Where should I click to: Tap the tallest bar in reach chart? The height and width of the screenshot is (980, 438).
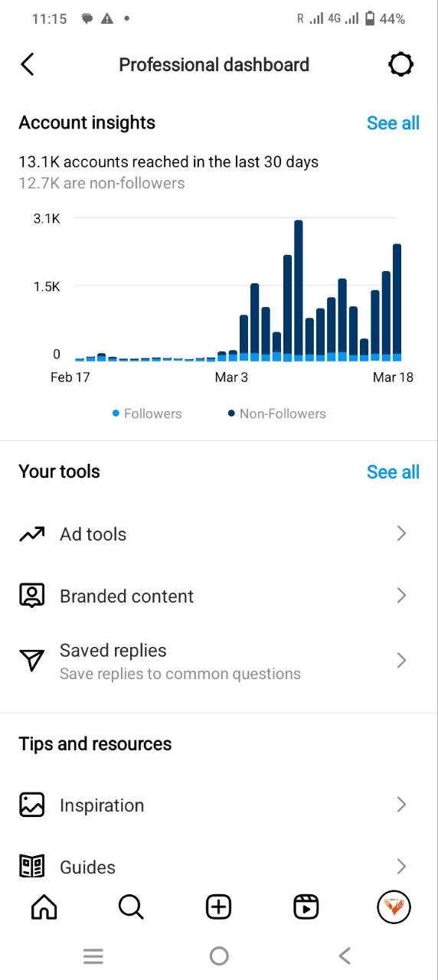(x=299, y=291)
